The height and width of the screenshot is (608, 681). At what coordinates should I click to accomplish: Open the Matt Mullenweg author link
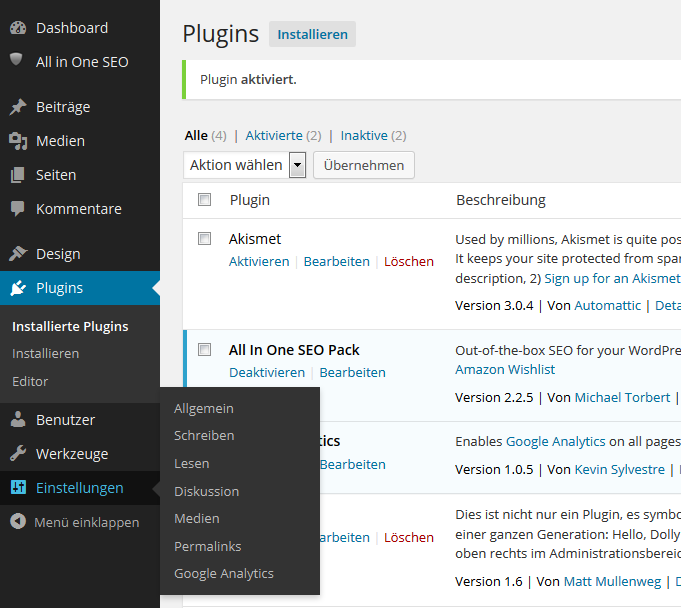(x=612, y=582)
